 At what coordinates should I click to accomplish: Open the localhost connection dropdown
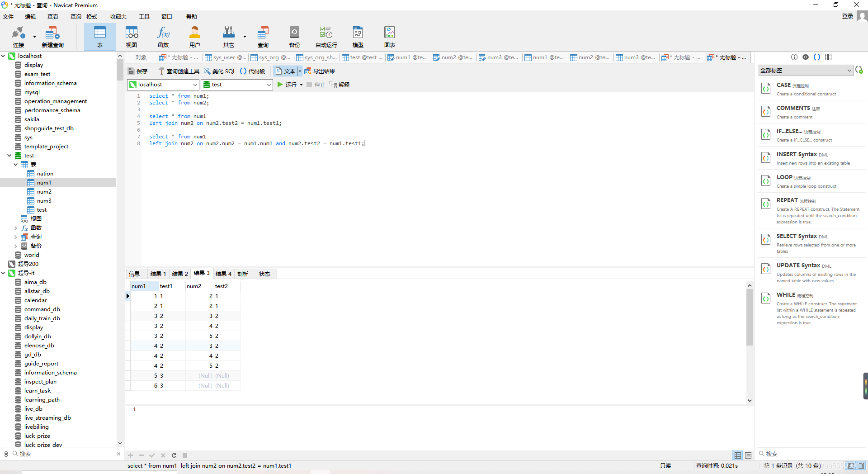[163, 85]
